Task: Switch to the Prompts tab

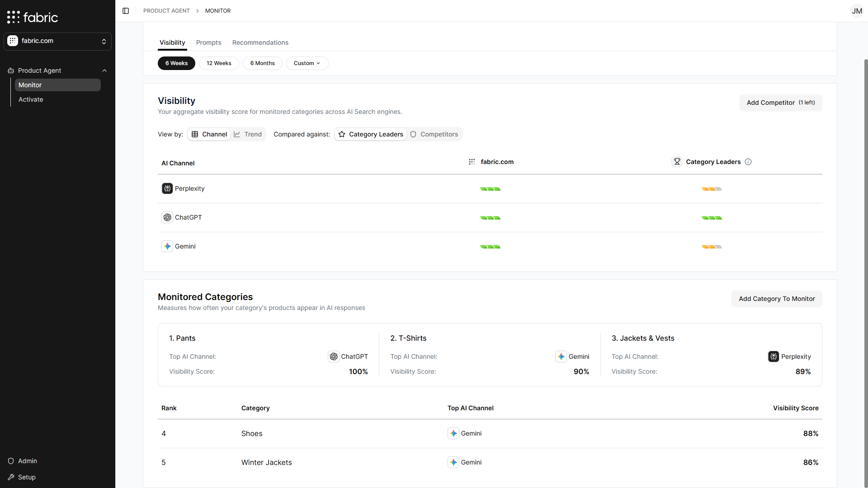Action: (208, 42)
